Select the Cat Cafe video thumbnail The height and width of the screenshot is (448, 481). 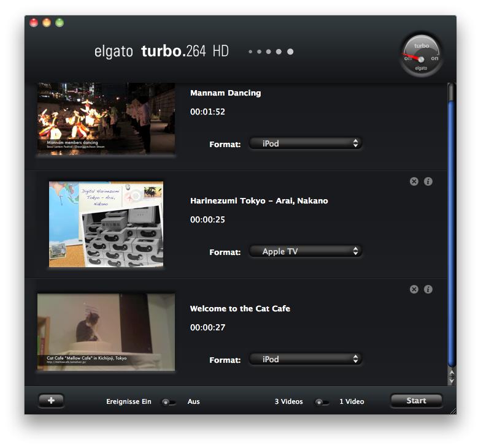[106, 332]
